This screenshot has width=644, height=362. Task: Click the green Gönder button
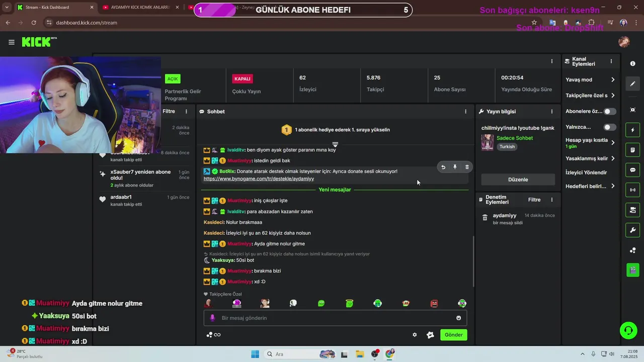pyautogui.click(x=453, y=335)
